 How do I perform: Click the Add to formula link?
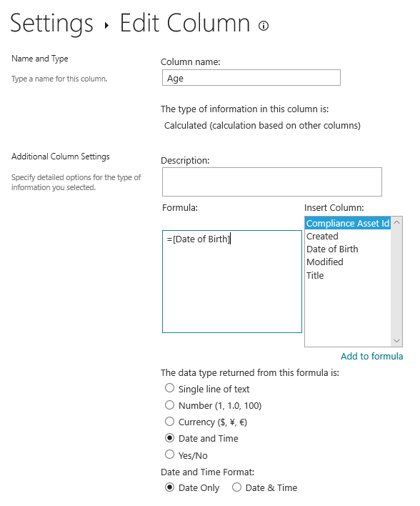tap(372, 356)
